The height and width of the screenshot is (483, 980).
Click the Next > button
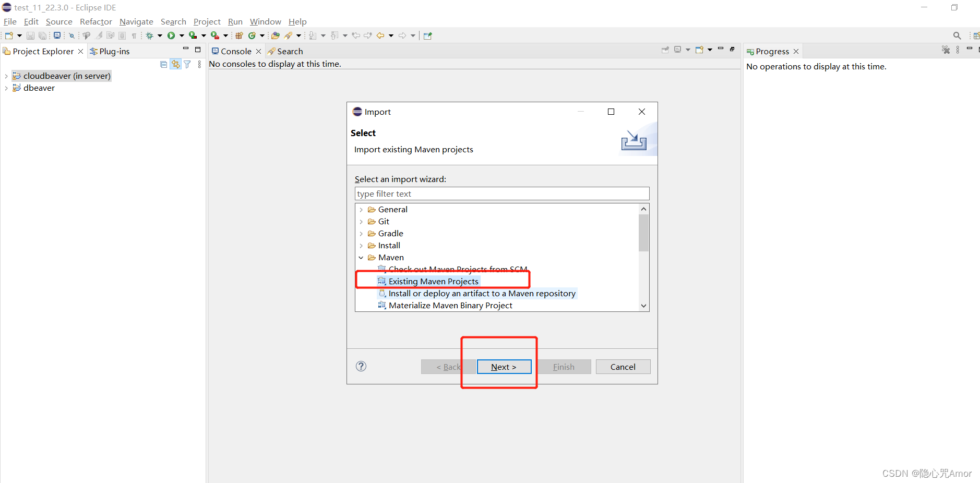click(x=504, y=367)
